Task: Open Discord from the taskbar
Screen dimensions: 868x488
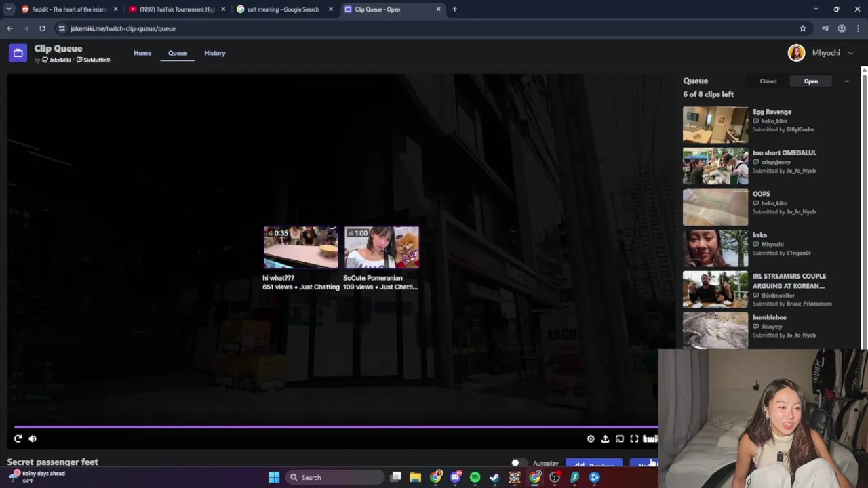Action: (x=455, y=477)
